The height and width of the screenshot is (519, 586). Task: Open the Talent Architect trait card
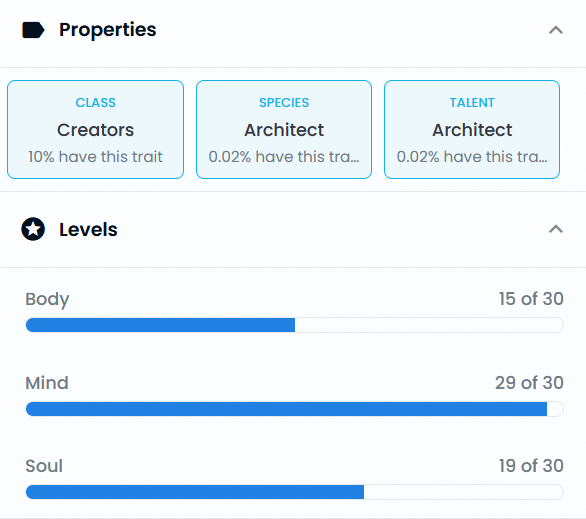click(x=472, y=129)
